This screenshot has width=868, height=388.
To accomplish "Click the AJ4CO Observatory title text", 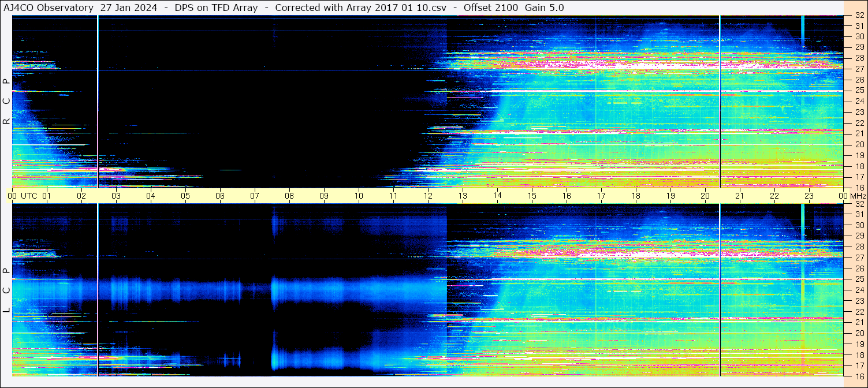I will point(49,8).
